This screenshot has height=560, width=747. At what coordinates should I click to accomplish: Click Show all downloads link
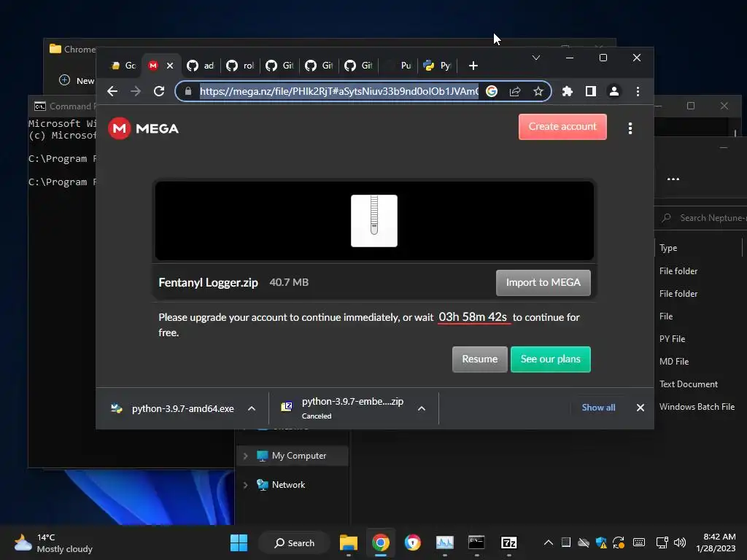598,408
